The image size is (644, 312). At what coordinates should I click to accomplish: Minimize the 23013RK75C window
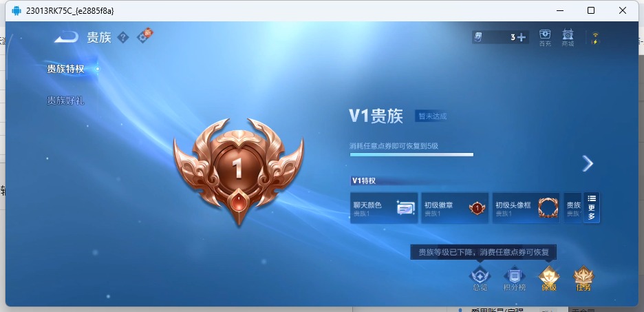click(559, 11)
